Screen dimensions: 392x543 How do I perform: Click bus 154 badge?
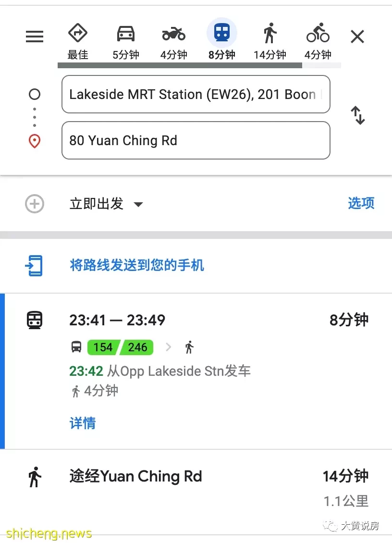(x=103, y=347)
